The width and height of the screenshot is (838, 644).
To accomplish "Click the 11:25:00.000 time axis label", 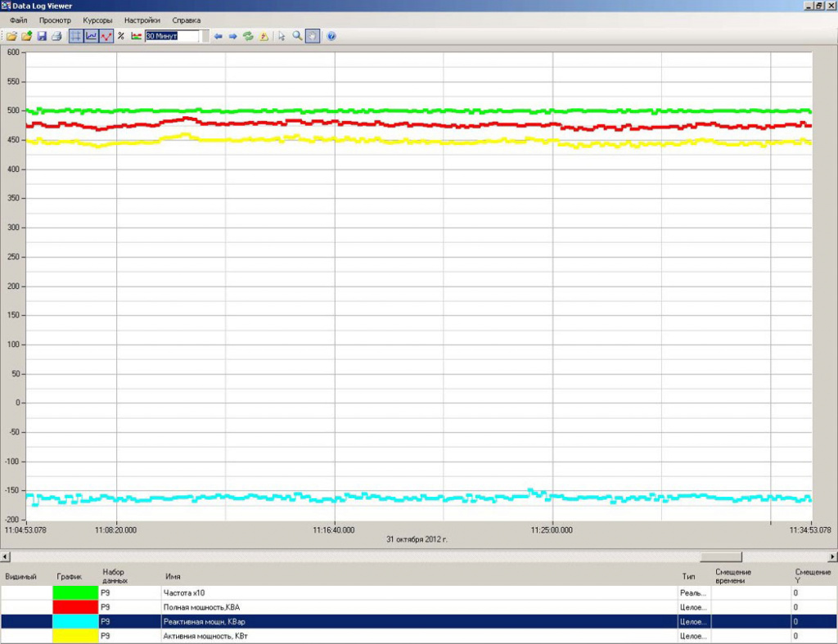I will point(552,530).
